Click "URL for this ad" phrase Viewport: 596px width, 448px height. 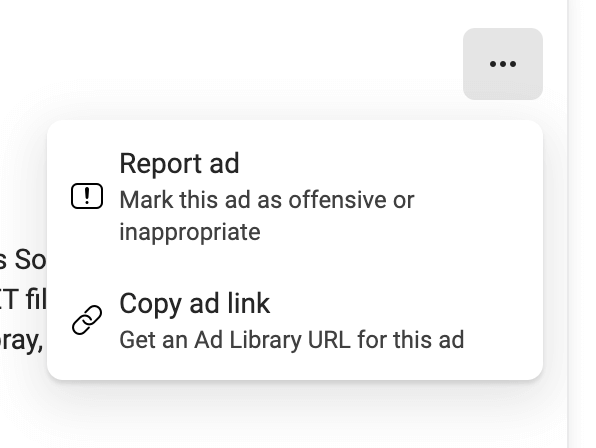386,340
